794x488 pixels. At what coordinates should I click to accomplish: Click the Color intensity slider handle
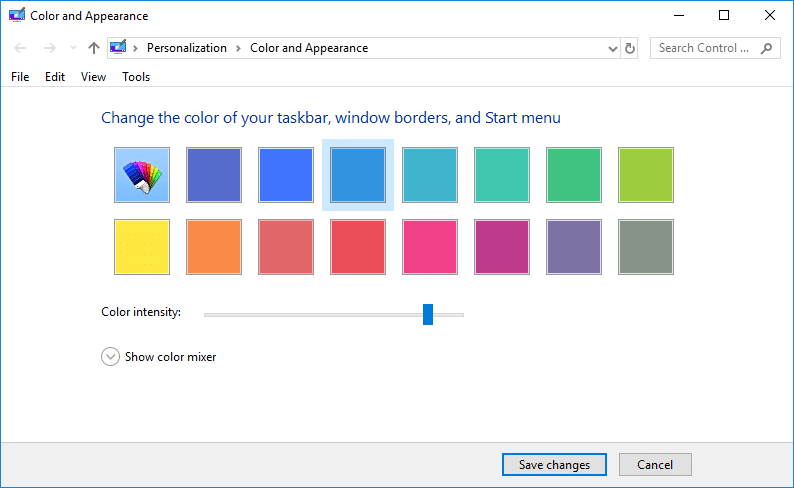pos(428,314)
